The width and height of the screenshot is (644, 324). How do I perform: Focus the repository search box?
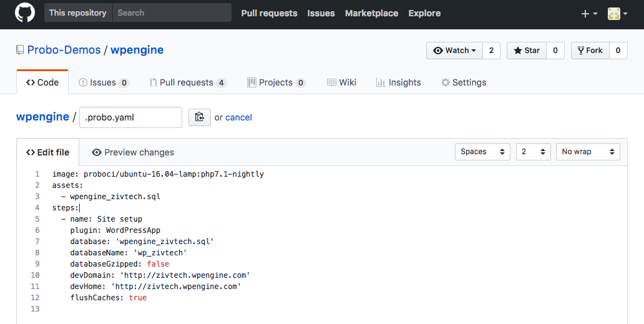point(172,12)
